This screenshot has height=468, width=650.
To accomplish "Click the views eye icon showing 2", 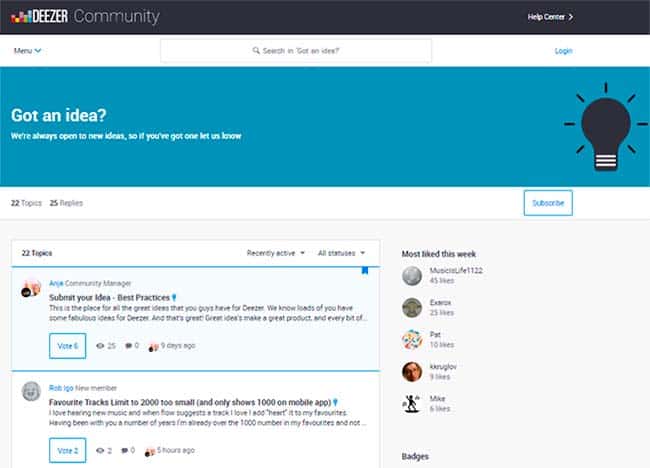I will tap(100, 450).
